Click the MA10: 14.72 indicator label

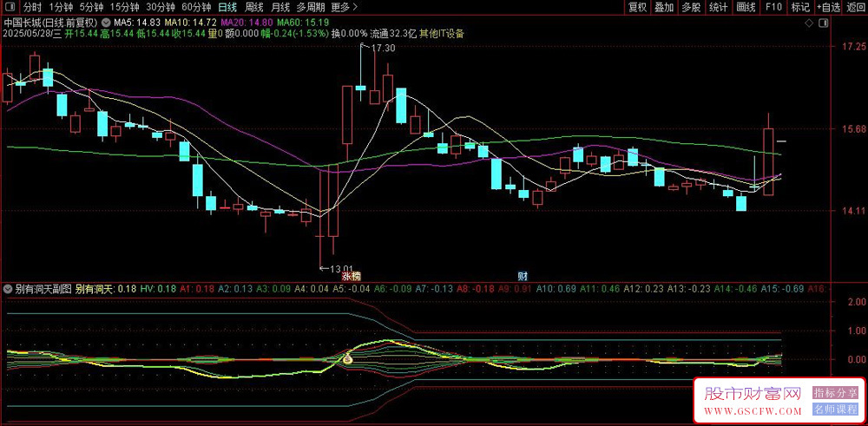[191, 23]
